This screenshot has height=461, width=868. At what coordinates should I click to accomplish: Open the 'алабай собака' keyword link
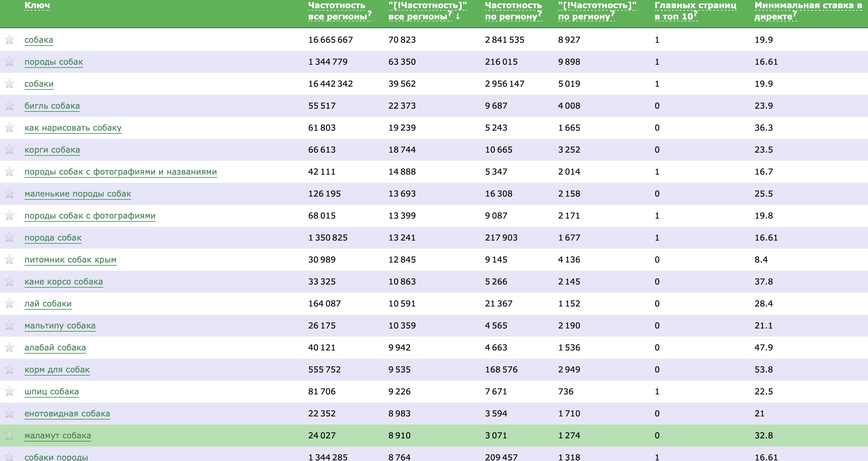pyautogui.click(x=55, y=348)
